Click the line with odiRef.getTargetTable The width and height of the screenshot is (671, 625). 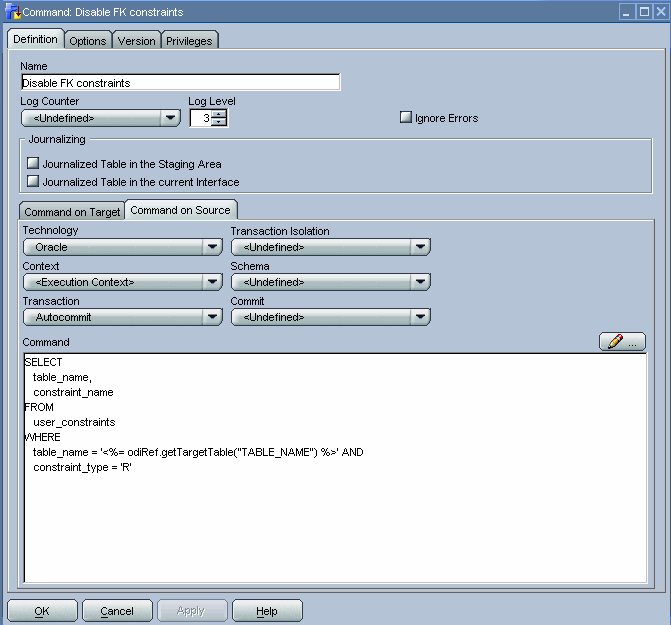pos(198,452)
